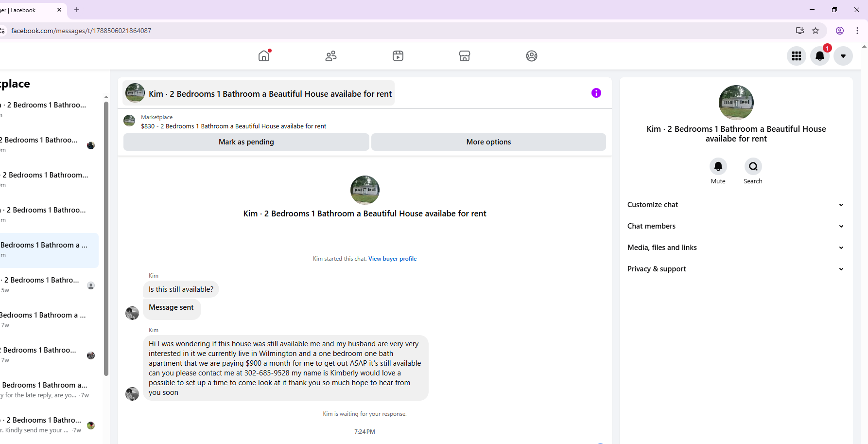Click the site information icon in address bar
Image resolution: width=868 pixels, height=444 pixels.
tap(2, 31)
